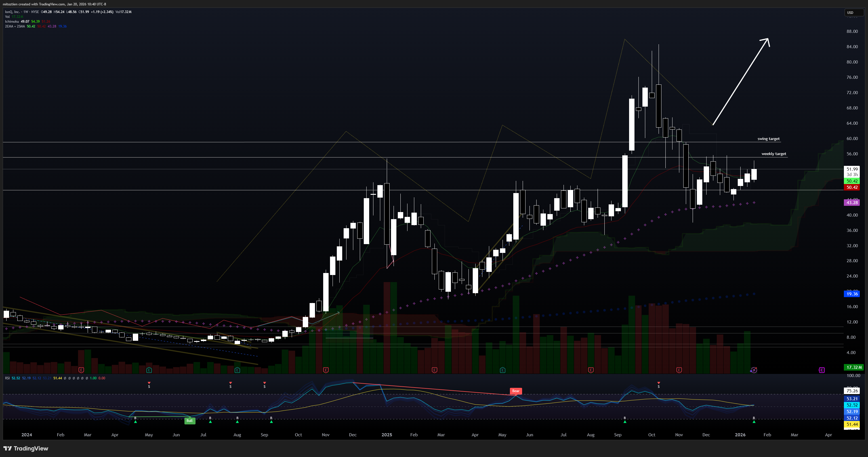The width and height of the screenshot is (868, 457).
Task: Click the RSI buy B marker under September 2025
Action: coord(625,420)
